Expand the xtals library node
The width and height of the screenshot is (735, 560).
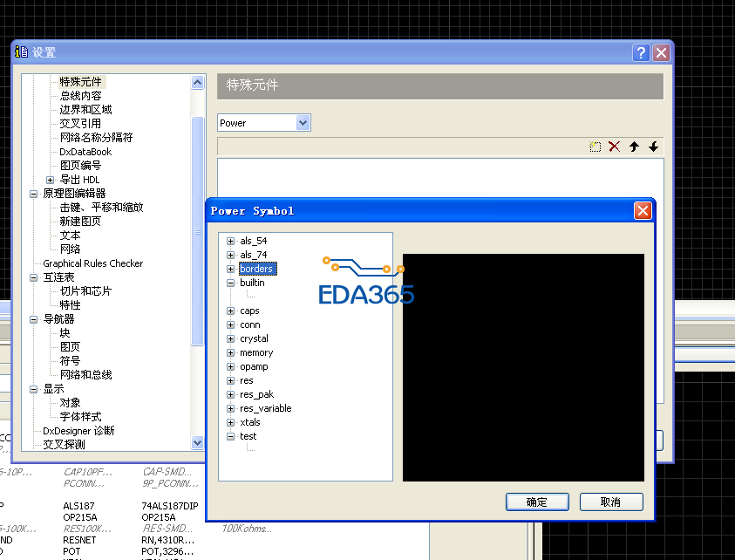tap(230, 422)
